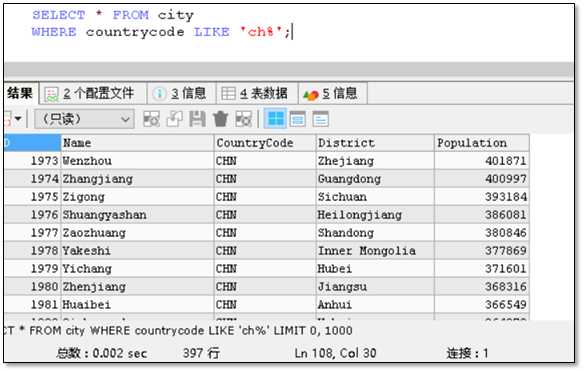The height and width of the screenshot is (372, 584).
Task: Click the Guangdong district cell
Action: 375,179
